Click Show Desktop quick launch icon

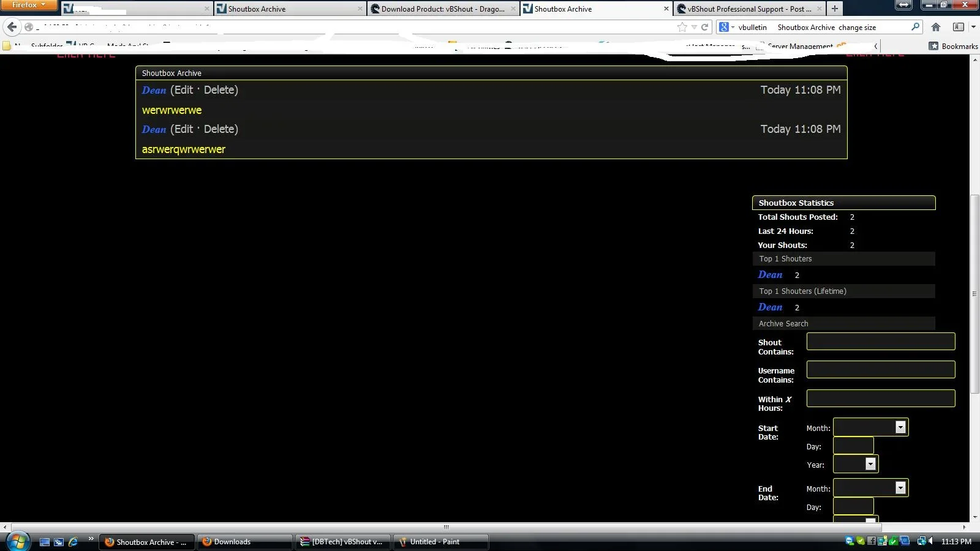44,542
